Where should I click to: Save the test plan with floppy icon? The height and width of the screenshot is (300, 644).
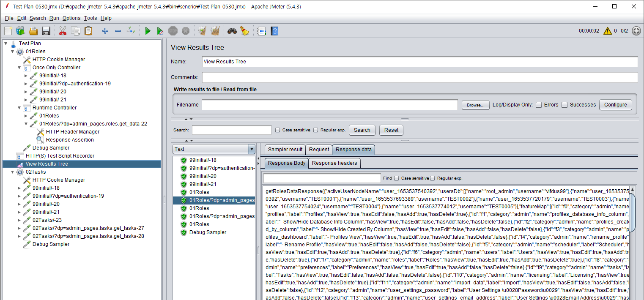click(46, 31)
